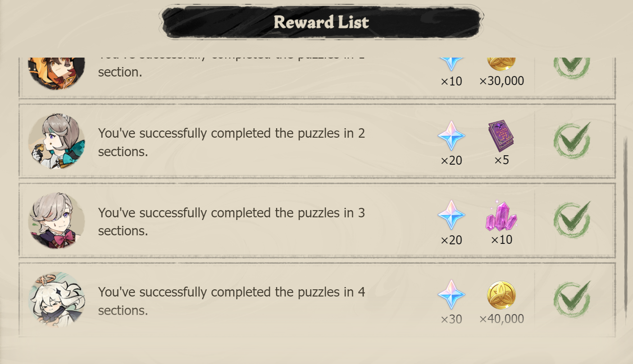This screenshot has height=364, width=633.
Task: Click the partially hidden Primogem above ×10
Action: [451, 64]
